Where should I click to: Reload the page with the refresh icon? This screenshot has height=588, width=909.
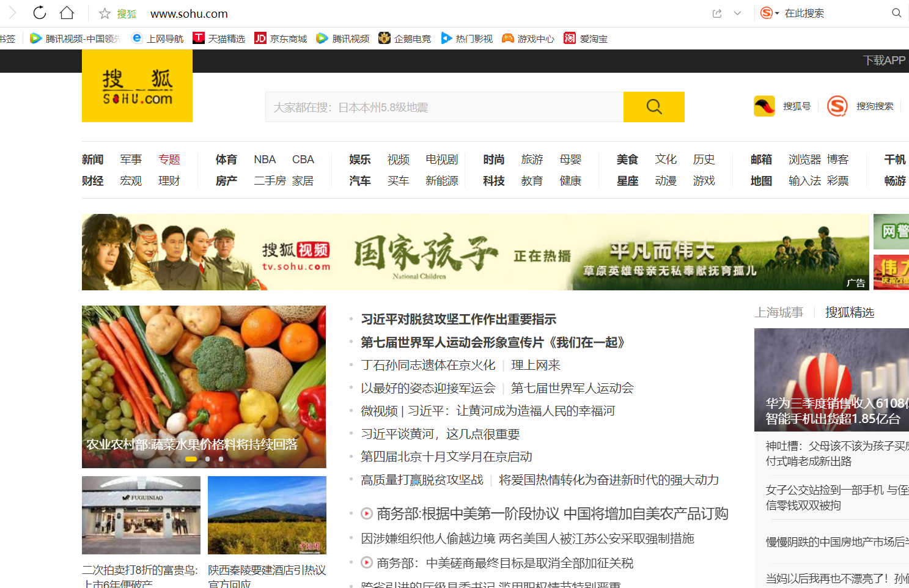[x=40, y=13]
